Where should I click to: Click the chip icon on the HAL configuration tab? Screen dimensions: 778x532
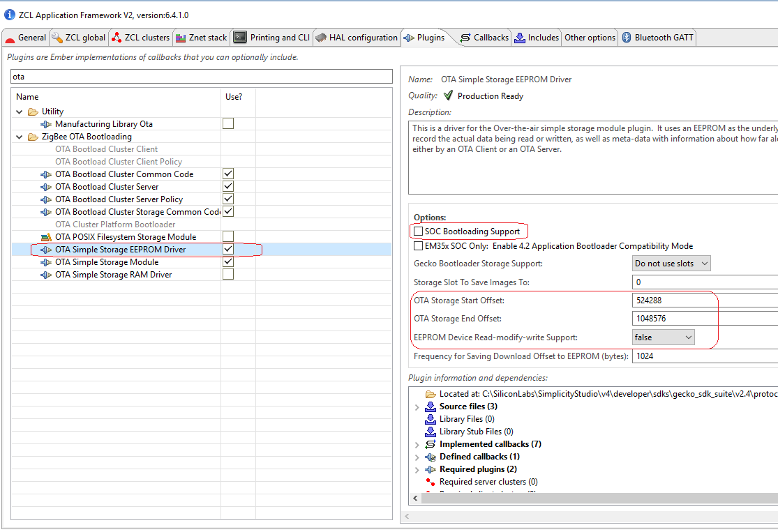coord(321,38)
